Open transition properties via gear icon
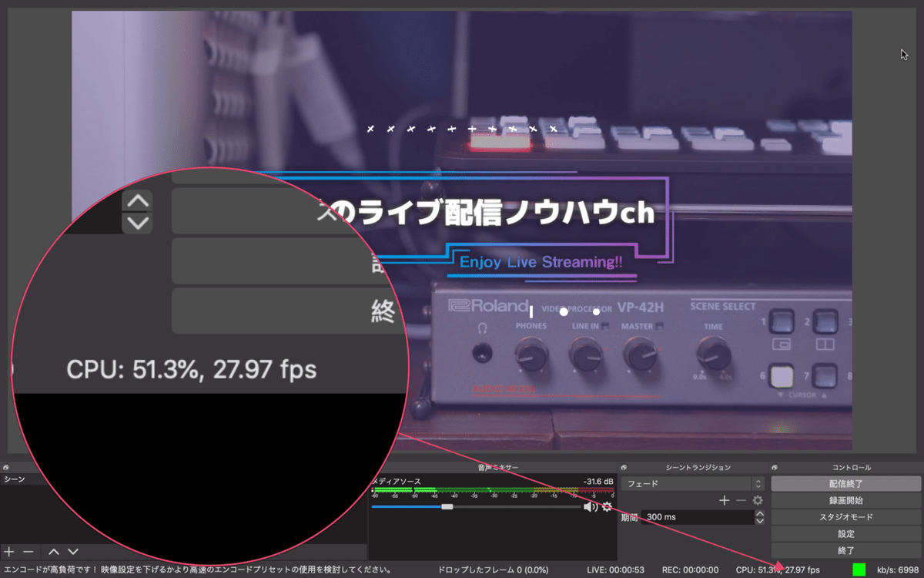The image size is (924, 578). tap(757, 499)
